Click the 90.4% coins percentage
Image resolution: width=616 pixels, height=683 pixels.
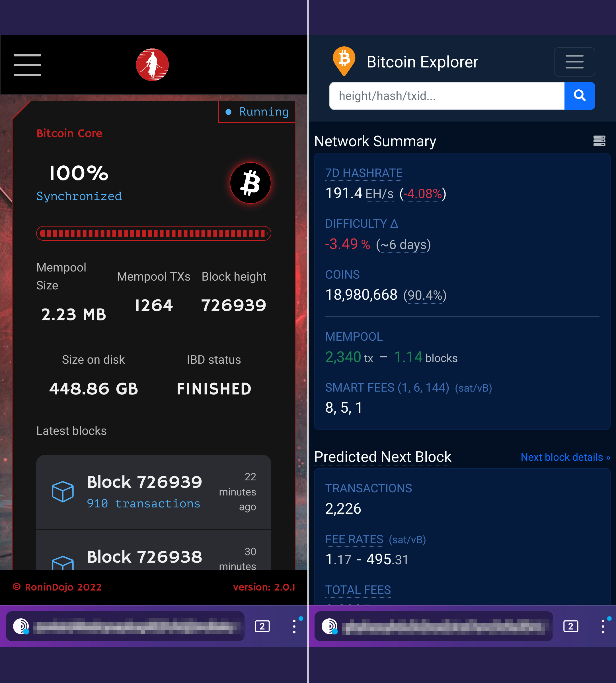click(x=425, y=295)
